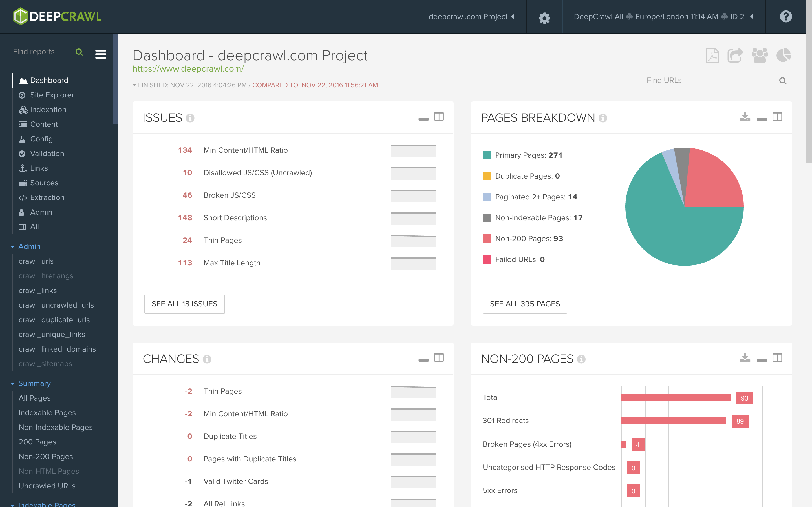Click the user group icon in top toolbar
The height and width of the screenshot is (507, 812).
tap(759, 55)
